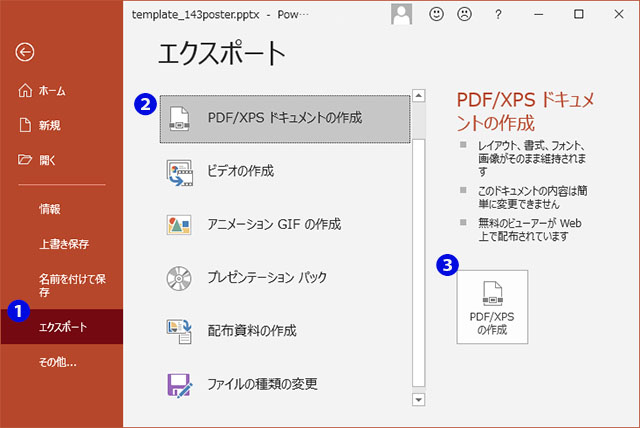This screenshot has height=428, width=640.
Task: Click the エクスポート page heading
Action: click(222, 53)
